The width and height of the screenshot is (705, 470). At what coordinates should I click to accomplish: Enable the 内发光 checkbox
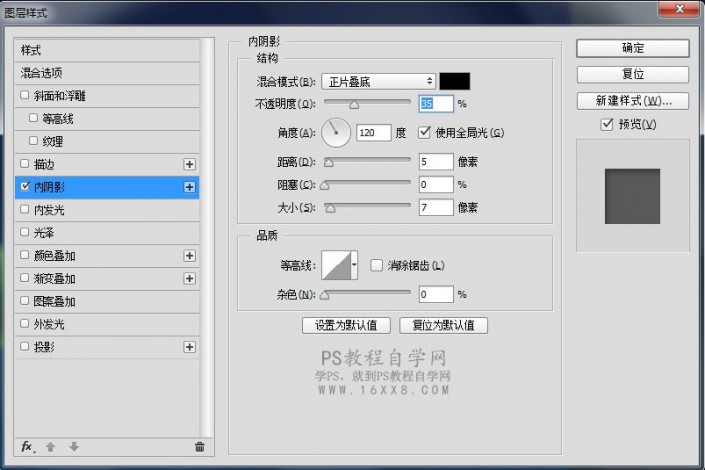[x=25, y=209]
